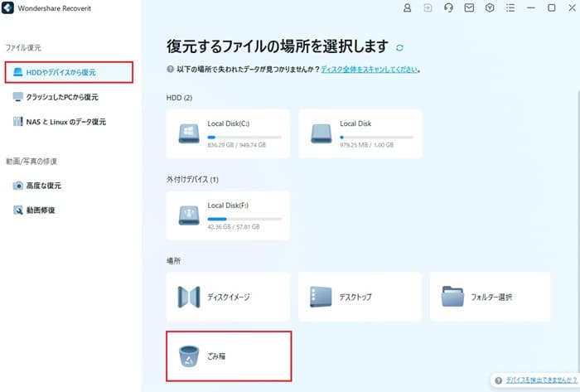Select HDDやデバイスから復元 in sidebar
Image resolution: width=580 pixels, height=392 pixels.
69,72
